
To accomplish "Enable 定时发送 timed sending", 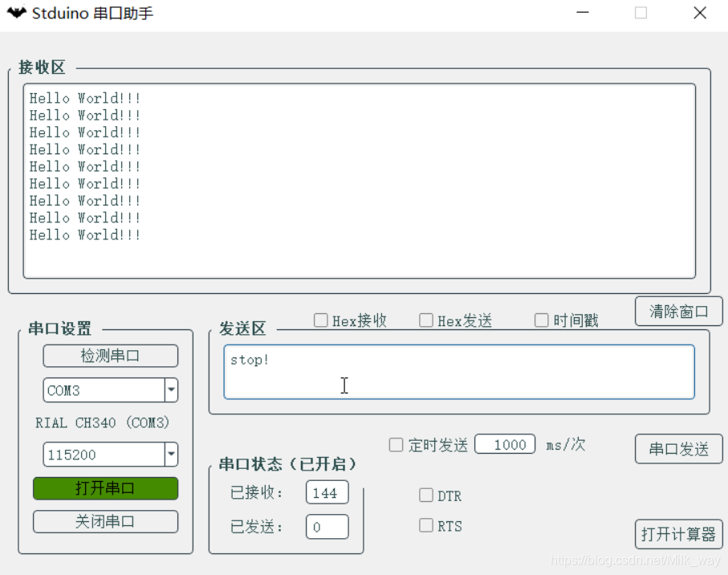I will pyautogui.click(x=397, y=444).
